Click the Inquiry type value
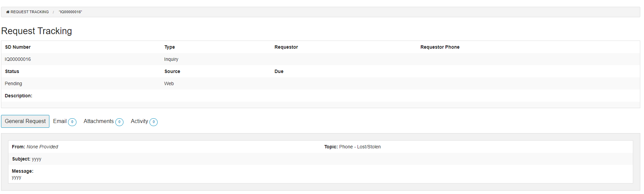The height and width of the screenshot is (194, 644). click(171, 59)
